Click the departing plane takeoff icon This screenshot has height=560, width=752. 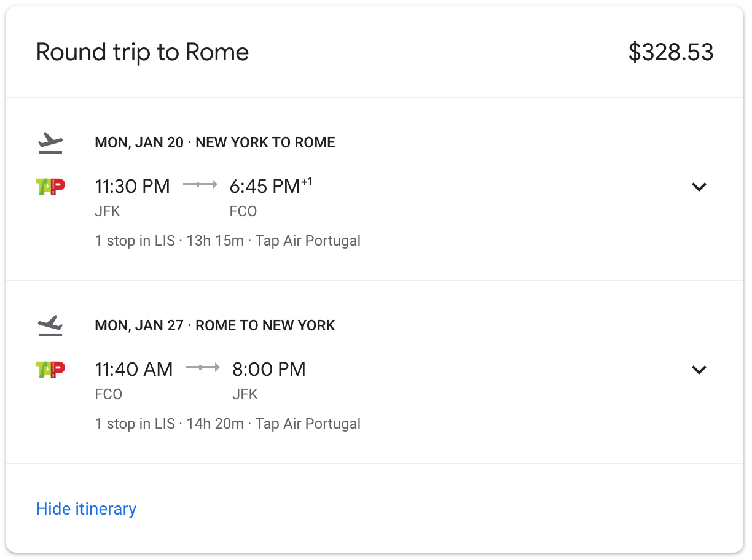click(50, 143)
